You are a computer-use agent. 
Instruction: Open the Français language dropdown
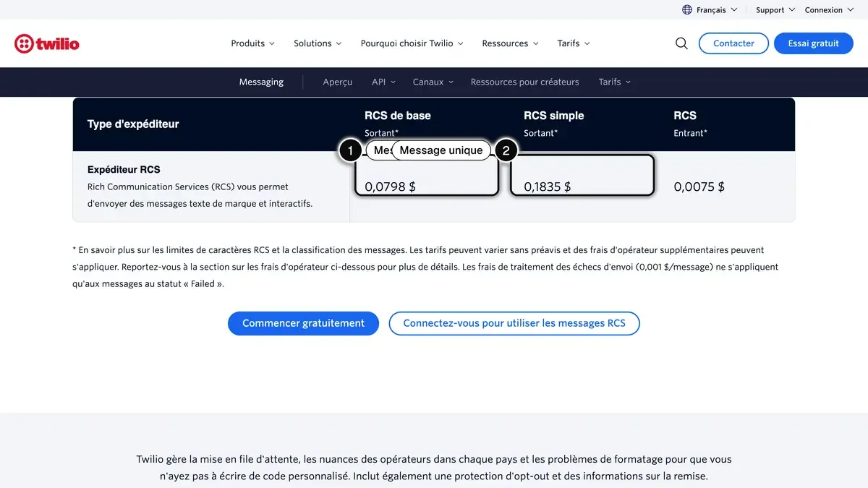pos(716,10)
